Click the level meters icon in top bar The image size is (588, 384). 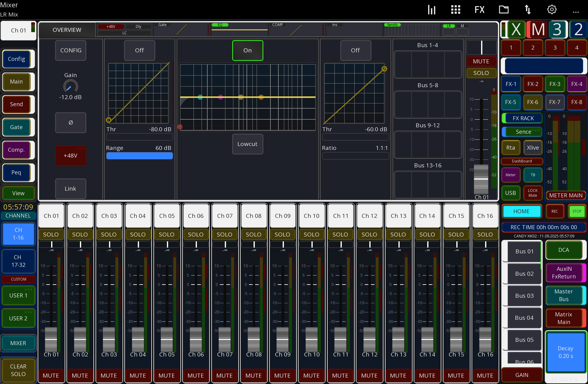pyautogui.click(x=432, y=9)
